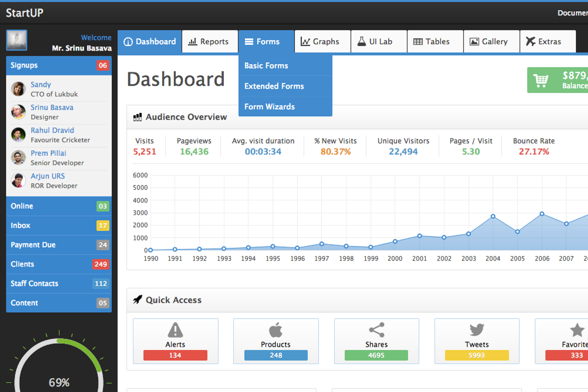Click the Tweets 5993 count badge
Screen dimensions: 588x392
[477, 355]
